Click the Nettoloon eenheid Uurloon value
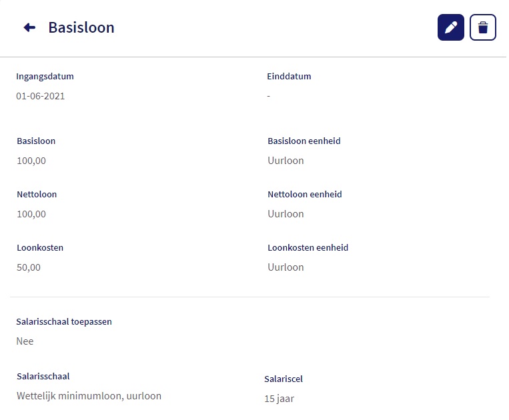509x420 pixels. coord(286,214)
